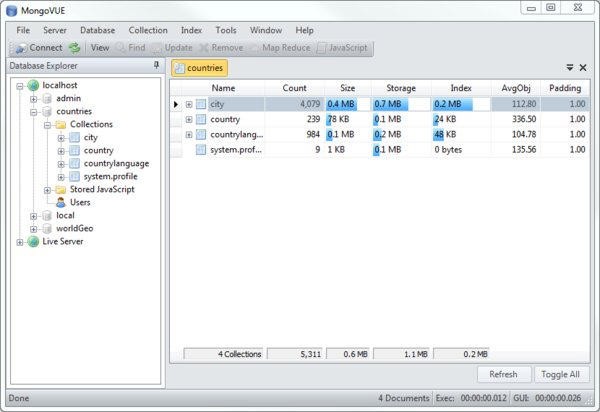Click the Users person icon
Screen dimensions: 600x412
tap(60, 202)
